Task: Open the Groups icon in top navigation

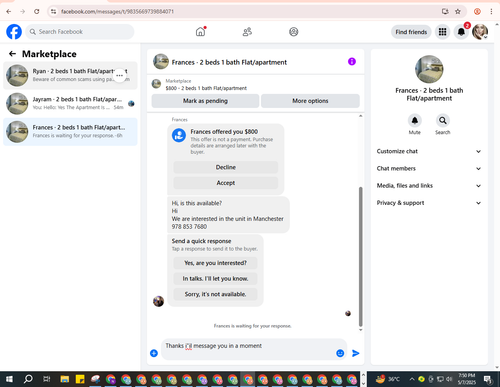Action: pyautogui.click(x=293, y=32)
